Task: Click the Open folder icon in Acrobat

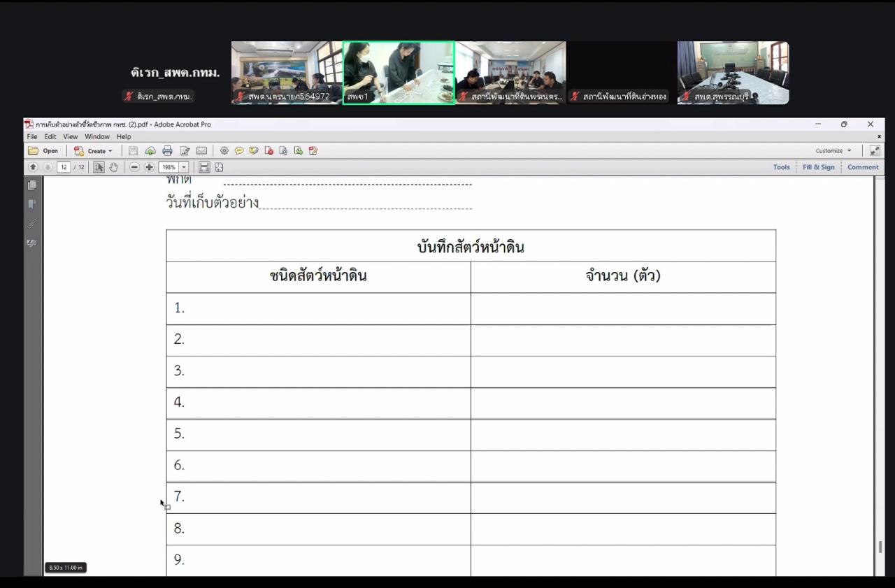Action: (43, 150)
